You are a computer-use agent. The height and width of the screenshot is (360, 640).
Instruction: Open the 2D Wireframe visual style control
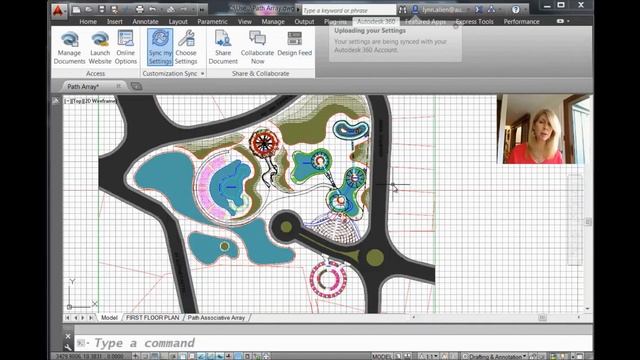pyautogui.click(x=99, y=101)
